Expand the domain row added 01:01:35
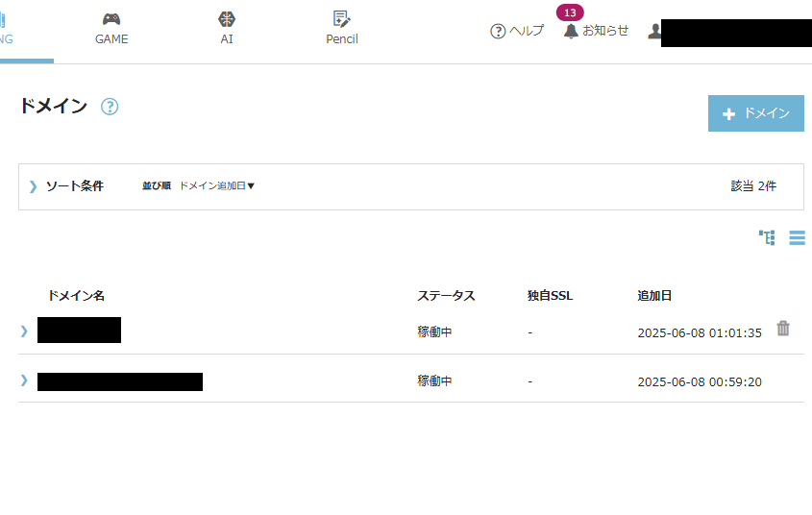Screen dimensions: 812x515 pos(24,331)
